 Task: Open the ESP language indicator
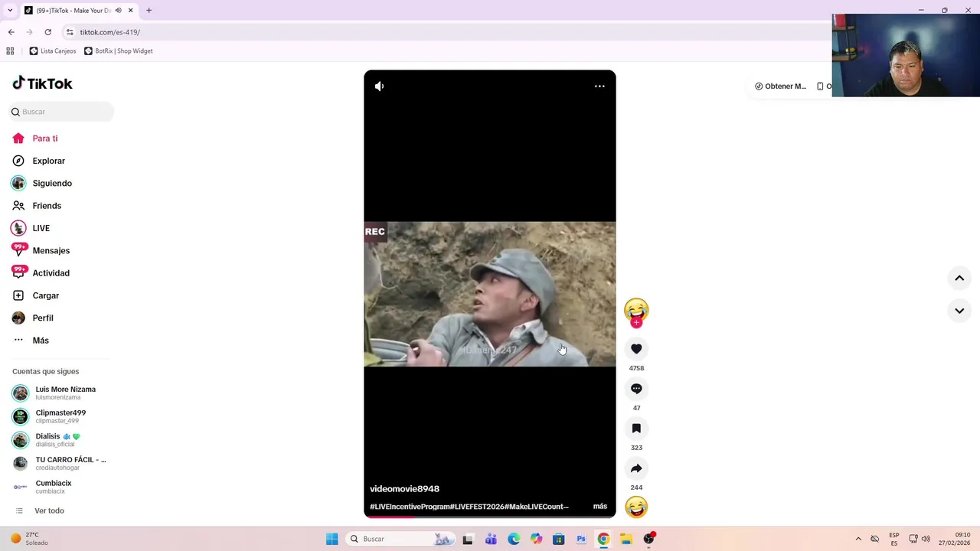894,539
